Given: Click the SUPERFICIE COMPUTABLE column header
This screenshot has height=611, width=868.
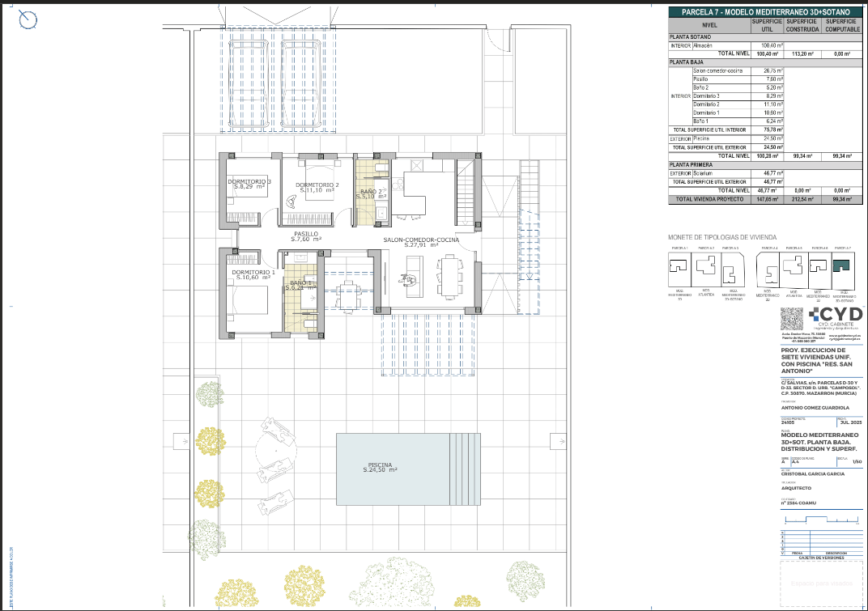Looking at the screenshot, I should click(841, 25).
